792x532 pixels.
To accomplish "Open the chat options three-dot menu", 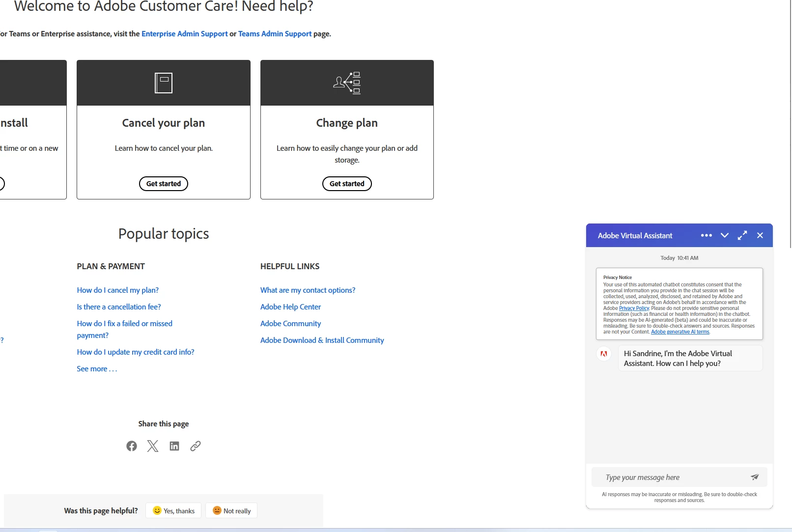I will click(707, 235).
